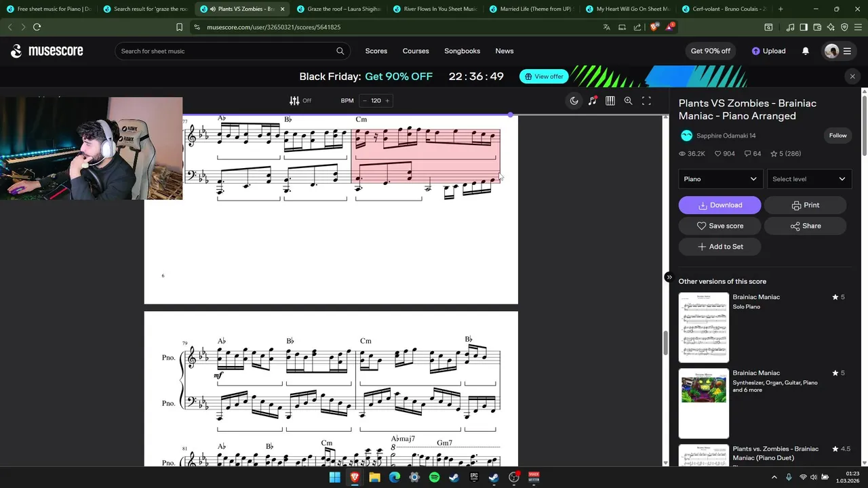Image resolution: width=868 pixels, height=488 pixels.
Task: Open Brave VPN shield icon
Action: 844,27
